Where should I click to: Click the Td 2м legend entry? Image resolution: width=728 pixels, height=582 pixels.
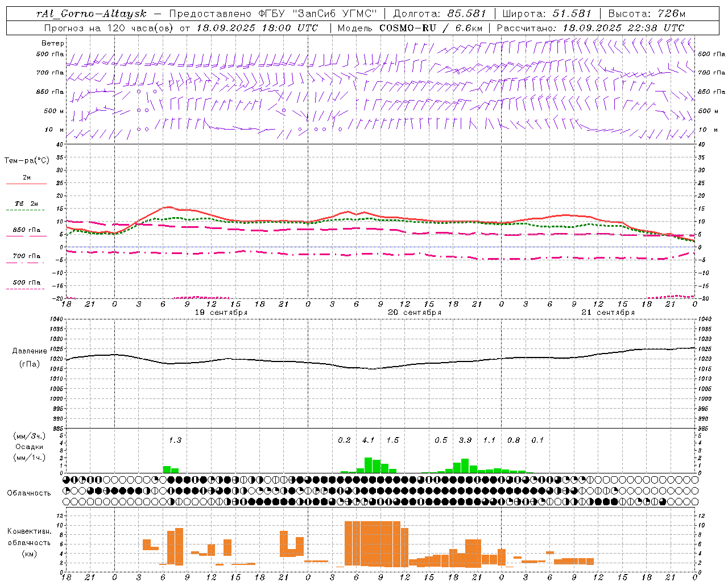click(27, 203)
